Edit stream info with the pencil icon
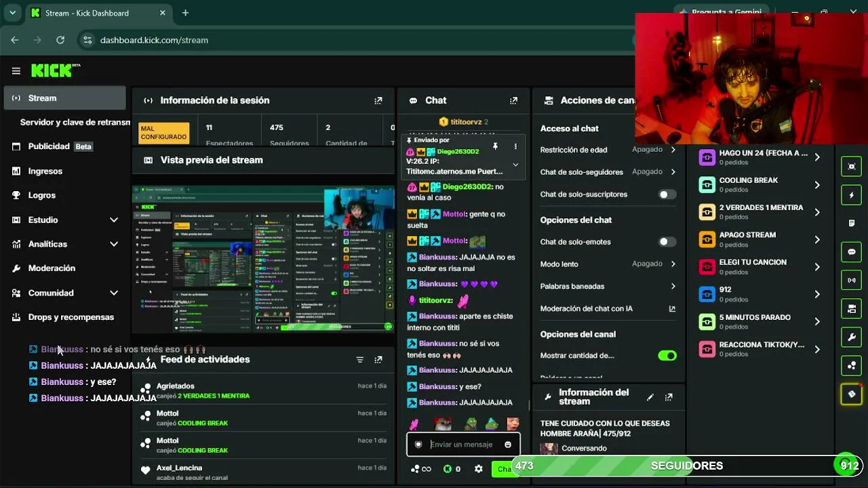 click(650, 397)
